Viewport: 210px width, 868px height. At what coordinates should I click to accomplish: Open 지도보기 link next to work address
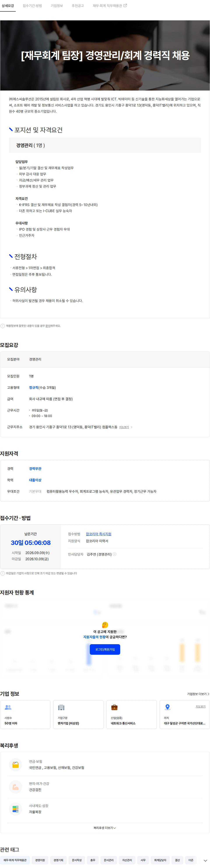click(x=124, y=427)
